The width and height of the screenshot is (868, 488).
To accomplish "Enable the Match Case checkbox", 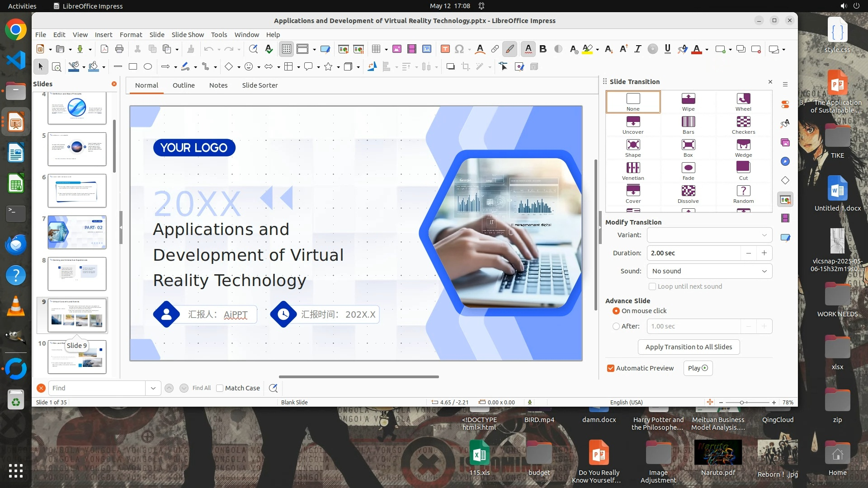I will (x=220, y=388).
